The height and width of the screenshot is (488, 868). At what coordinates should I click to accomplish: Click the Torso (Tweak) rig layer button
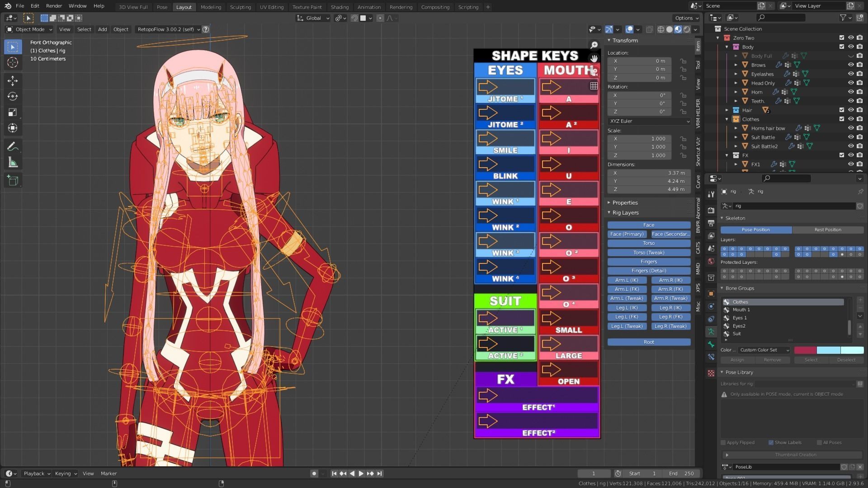point(649,253)
